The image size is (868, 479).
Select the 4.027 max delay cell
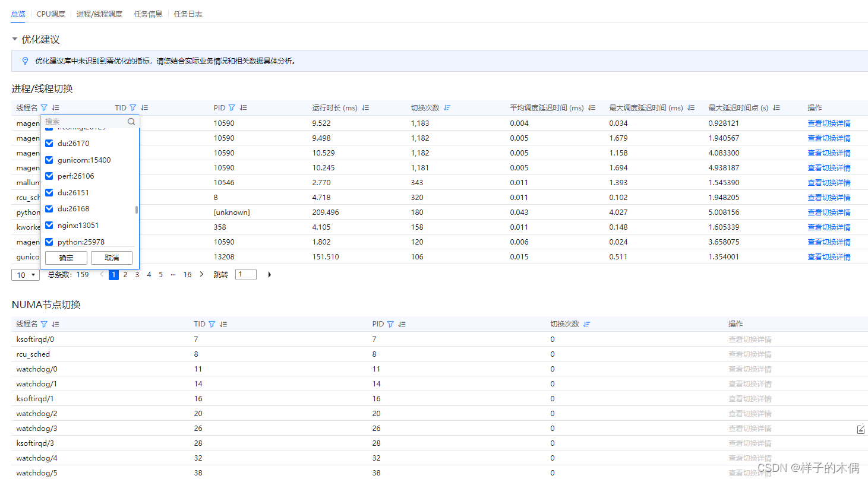[618, 212]
